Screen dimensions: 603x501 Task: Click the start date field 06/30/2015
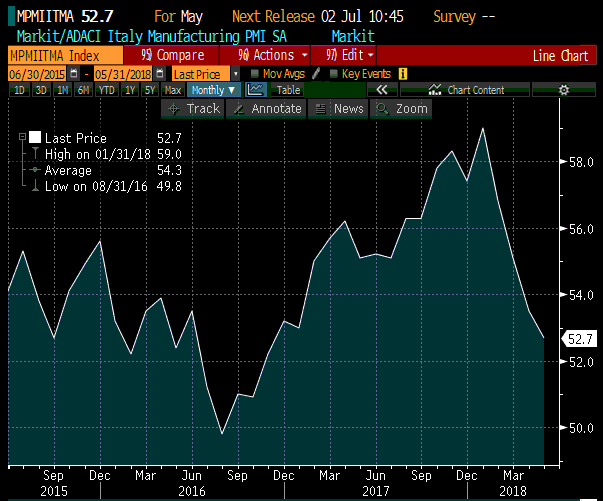coord(37,74)
